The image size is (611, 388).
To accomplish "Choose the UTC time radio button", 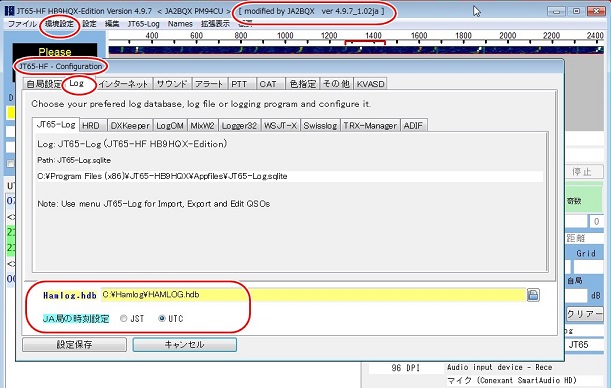I will (x=162, y=318).
